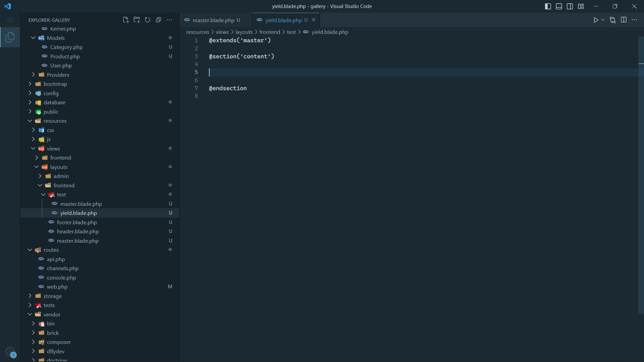Open console.php in routes
The width and height of the screenshot is (644, 362).
[100, 278]
